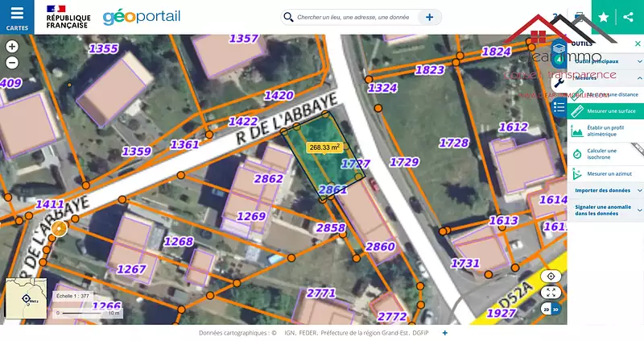Viewport: 644px width, 341px height.
Task: Click the search magnifier icon
Action: tap(288, 17)
